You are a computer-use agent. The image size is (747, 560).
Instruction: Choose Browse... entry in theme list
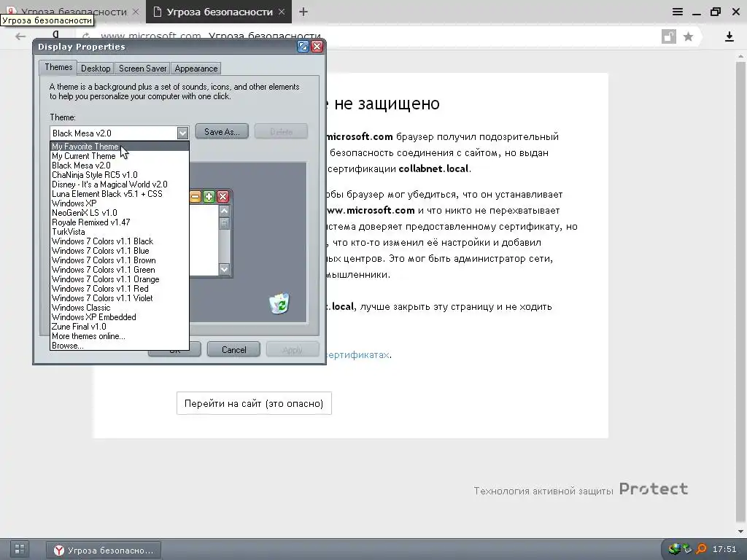tap(120, 346)
